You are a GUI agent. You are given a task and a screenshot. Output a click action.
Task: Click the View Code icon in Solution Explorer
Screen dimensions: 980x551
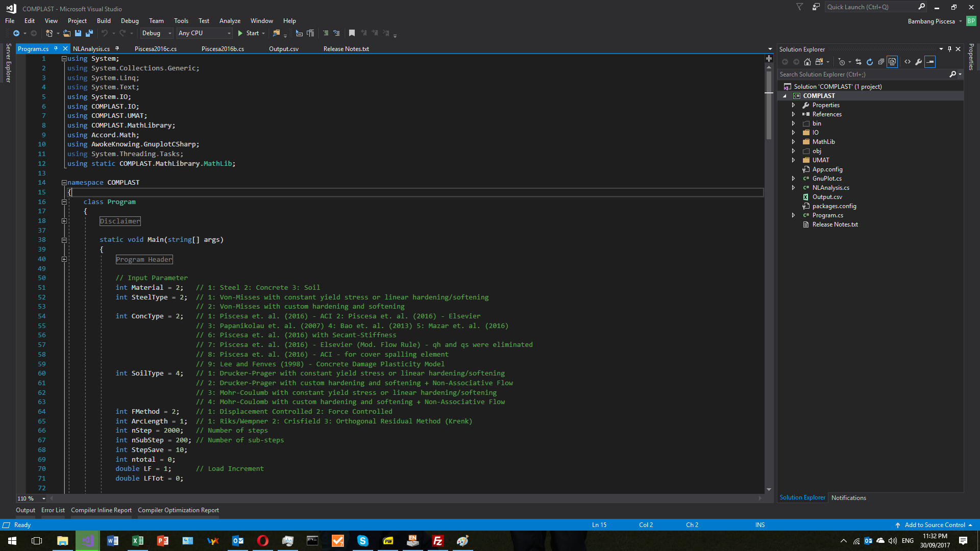click(x=908, y=62)
